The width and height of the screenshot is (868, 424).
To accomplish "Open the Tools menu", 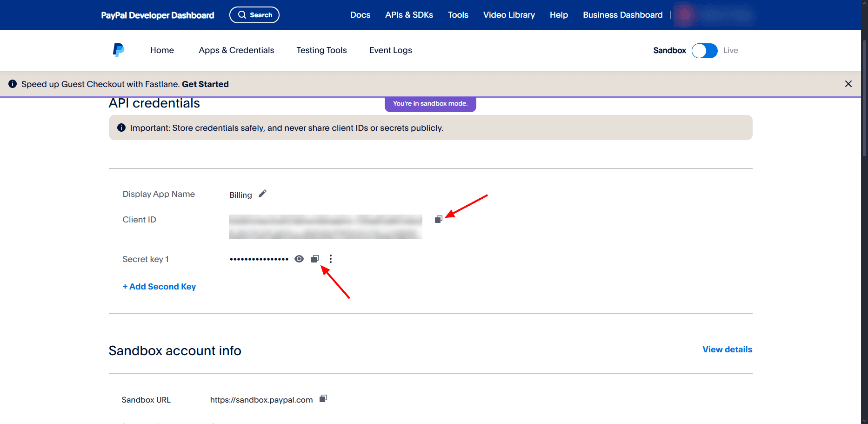I will (458, 14).
